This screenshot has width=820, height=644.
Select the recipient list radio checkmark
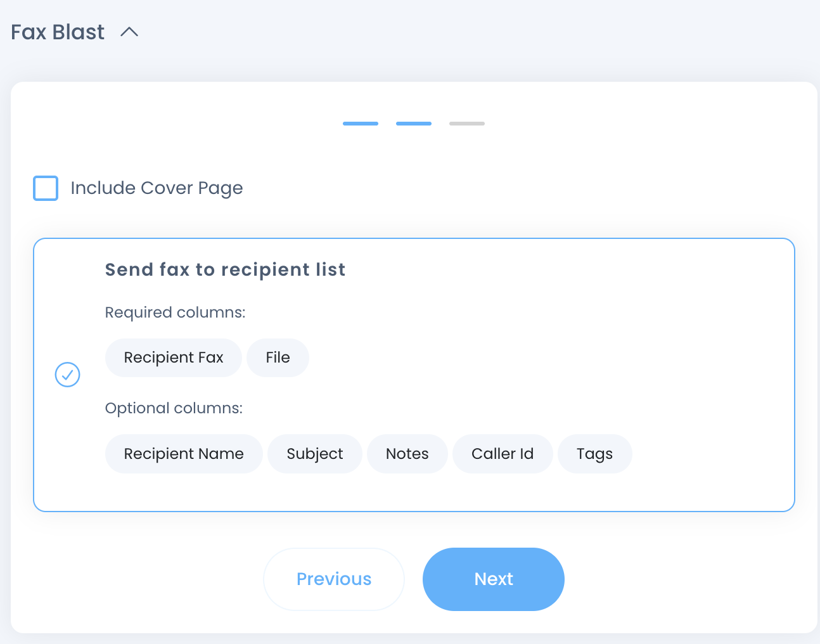click(x=67, y=375)
